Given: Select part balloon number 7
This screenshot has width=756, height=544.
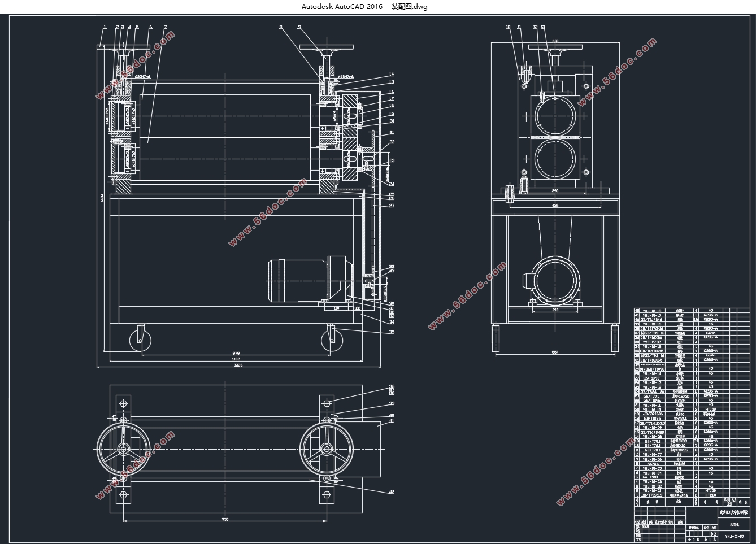Looking at the screenshot, I should coord(165,27).
